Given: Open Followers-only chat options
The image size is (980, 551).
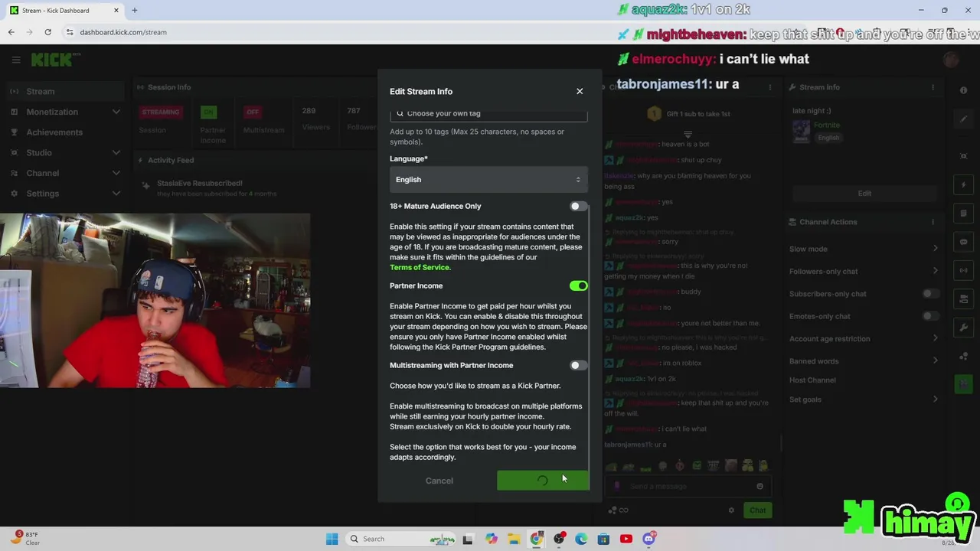Looking at the screenshot, I should point(864,271).
